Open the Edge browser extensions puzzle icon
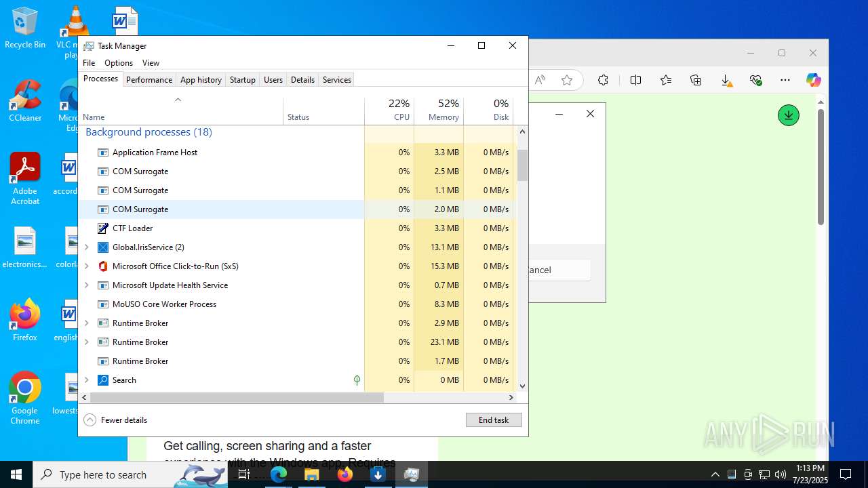Image resolution: width=868 pixels, height=488 pixels. (603, 80)
